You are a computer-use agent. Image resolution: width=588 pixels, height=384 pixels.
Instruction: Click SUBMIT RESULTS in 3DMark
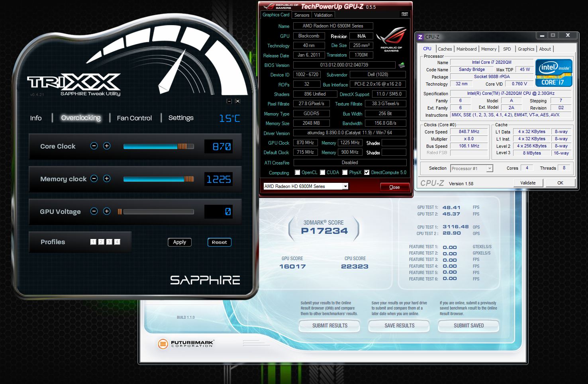pyautogui.click(x=330, y=325)
